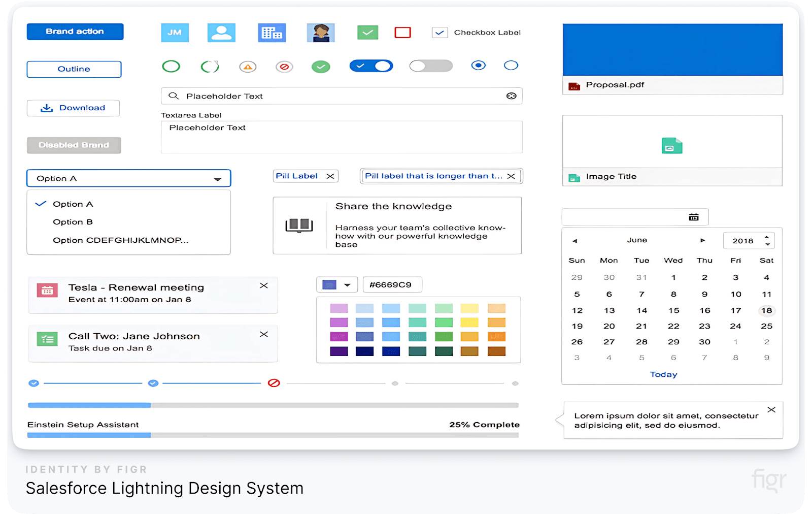Pick the dark purple bottom-left swatch
Image resolution: width=812 pixels, height=514 pixels.
[339, 351]
